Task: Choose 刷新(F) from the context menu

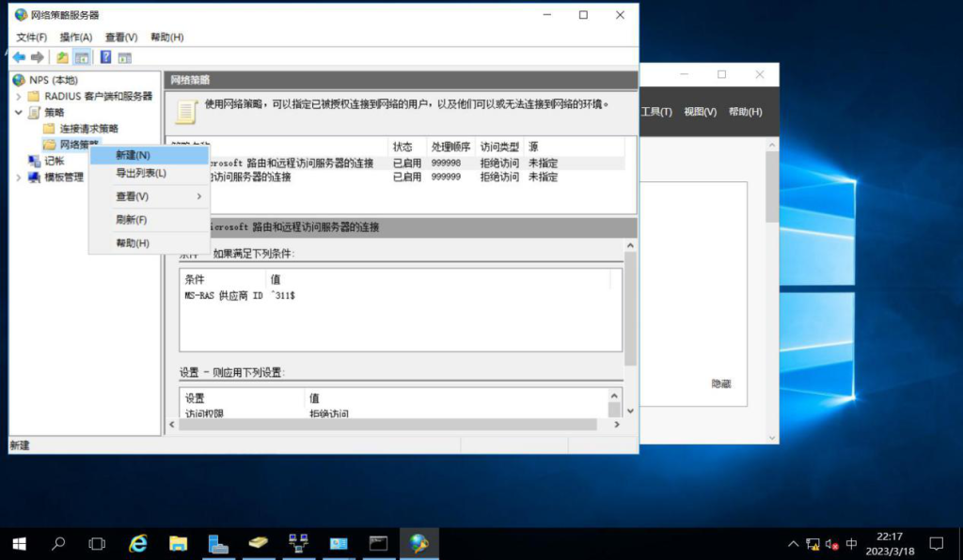Action: (x=150, y=220)
